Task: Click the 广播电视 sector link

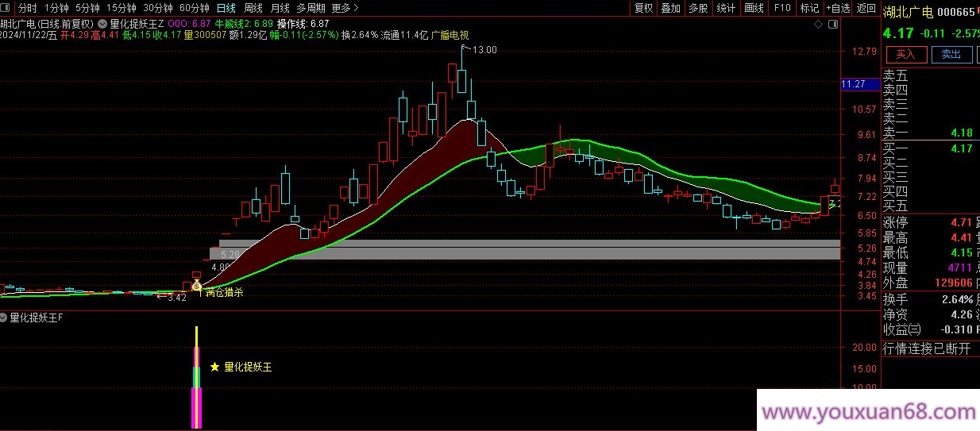Action: pos(449,35)
